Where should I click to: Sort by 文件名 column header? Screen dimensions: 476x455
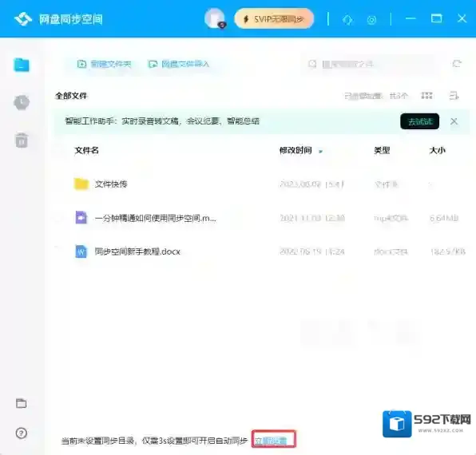(86, 150)
